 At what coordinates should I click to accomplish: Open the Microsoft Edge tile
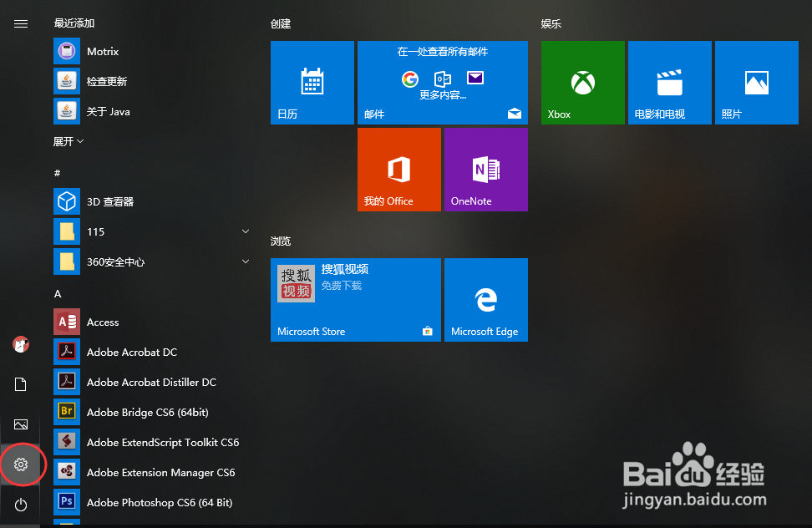[486, 300]
